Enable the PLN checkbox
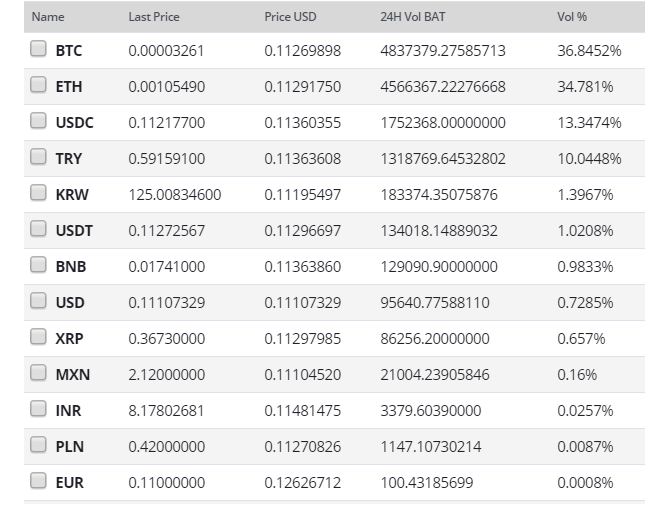 [x=38, y=445]
